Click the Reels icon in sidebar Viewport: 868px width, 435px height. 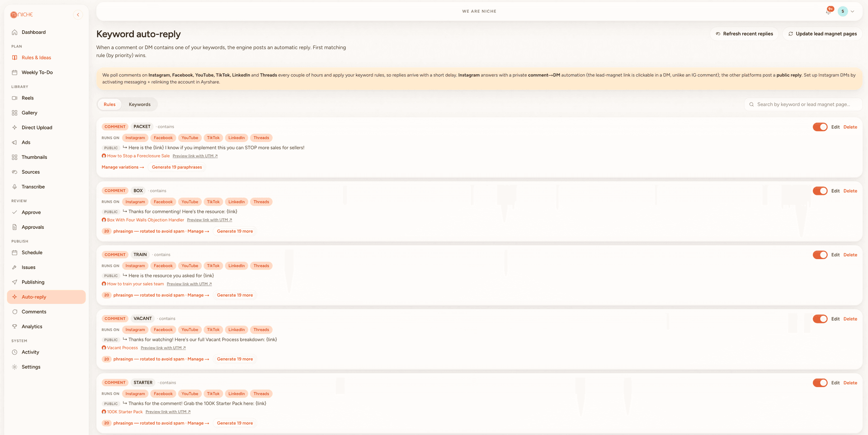14,98
